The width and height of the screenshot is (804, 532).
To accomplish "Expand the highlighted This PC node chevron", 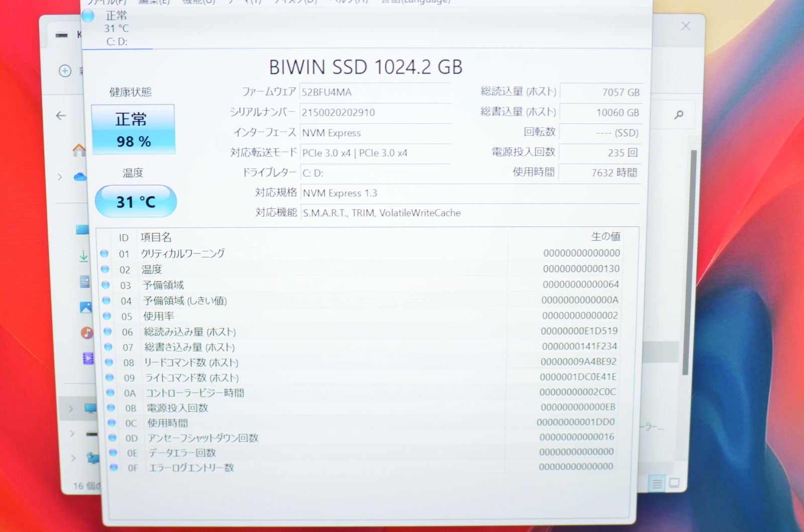I will tap(71, 408).
